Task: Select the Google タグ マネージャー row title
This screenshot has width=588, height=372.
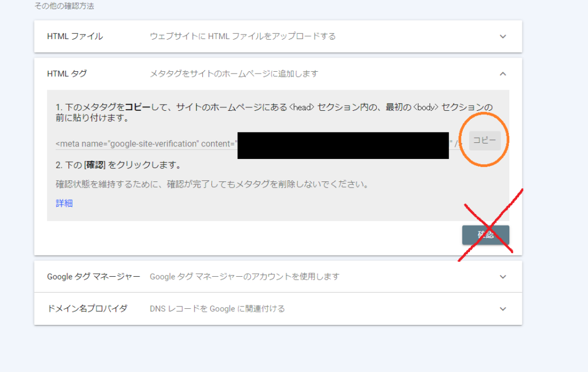Action: tap(94, 277)
